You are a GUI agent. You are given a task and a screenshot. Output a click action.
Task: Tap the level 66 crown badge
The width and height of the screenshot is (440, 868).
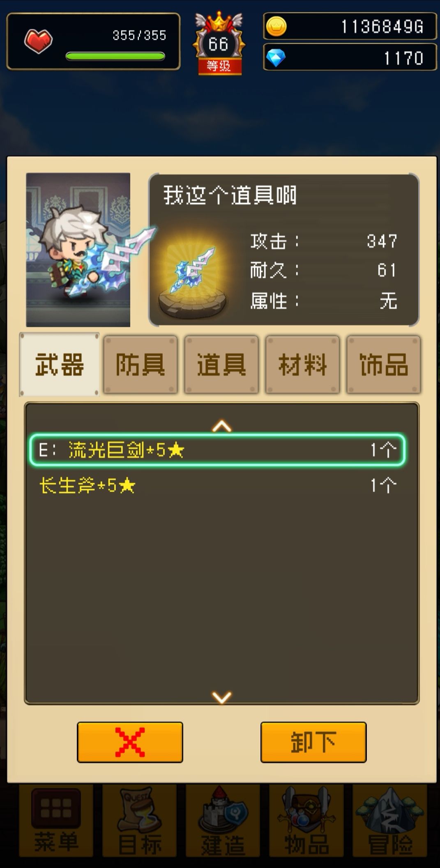(x=219, y=43)
